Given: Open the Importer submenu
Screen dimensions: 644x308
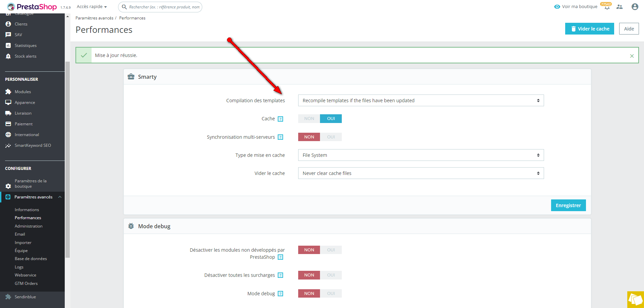Looking at the screenshot, I should [x=23, y=243].
